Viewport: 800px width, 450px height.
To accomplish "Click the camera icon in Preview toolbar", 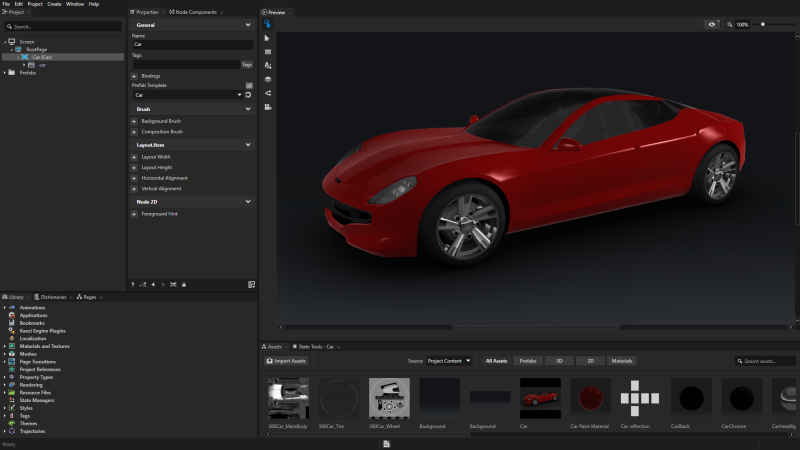I will pos(268,107).
